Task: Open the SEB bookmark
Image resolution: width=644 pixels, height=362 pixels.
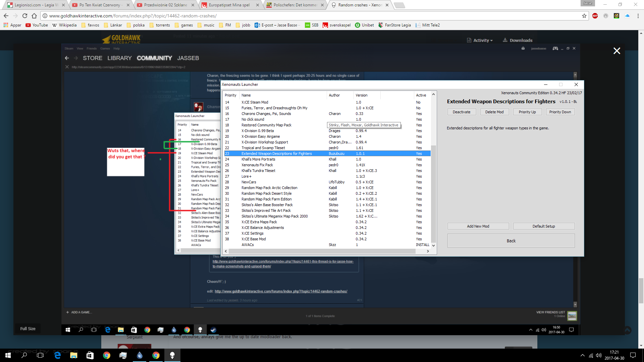Action: pos(312,25)
